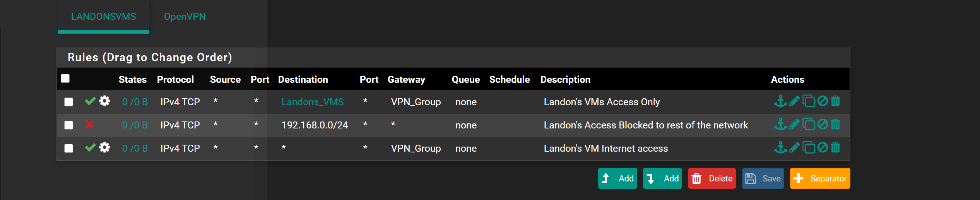The image size is (980, 200).
Task: Switch to the OpenVPN tab
Action: (185, 17)
